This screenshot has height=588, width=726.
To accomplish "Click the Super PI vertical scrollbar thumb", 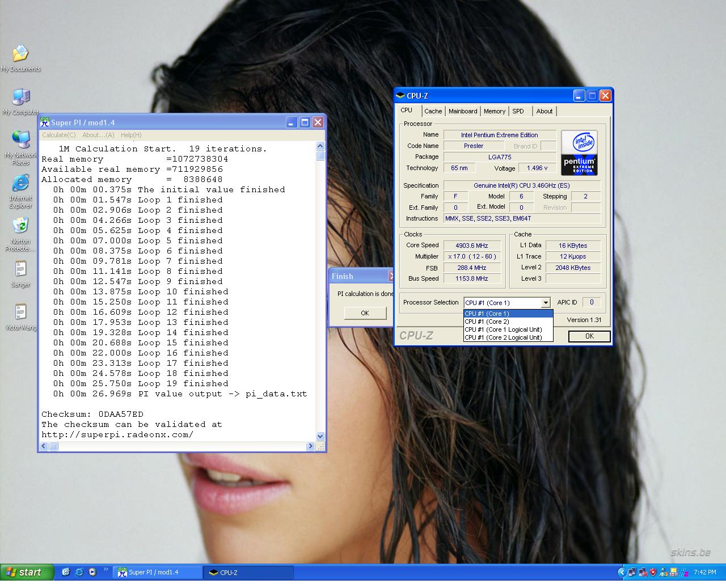I will [x=320, y=156].
